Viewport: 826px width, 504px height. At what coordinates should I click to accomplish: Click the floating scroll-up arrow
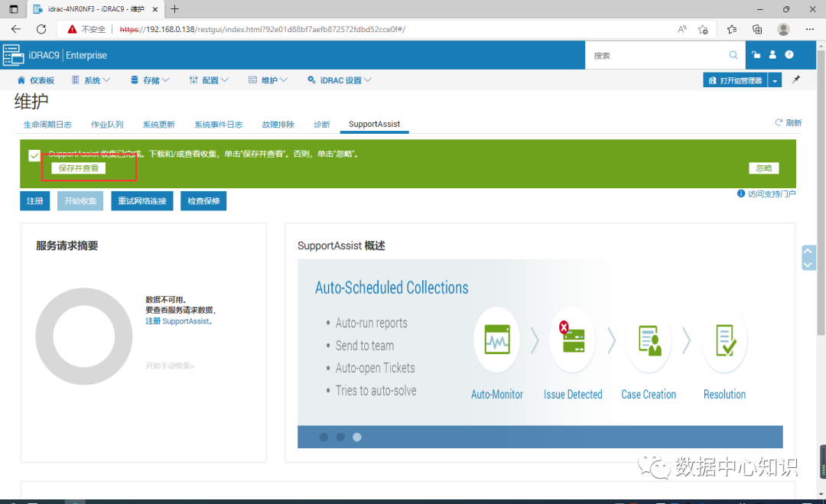pyautogui.click(x=808, y=251)
